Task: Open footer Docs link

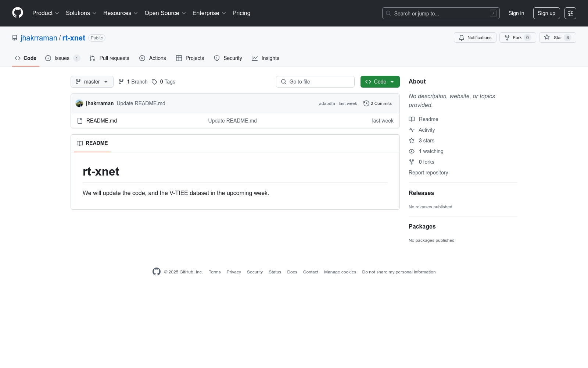Action: [292, 272]
